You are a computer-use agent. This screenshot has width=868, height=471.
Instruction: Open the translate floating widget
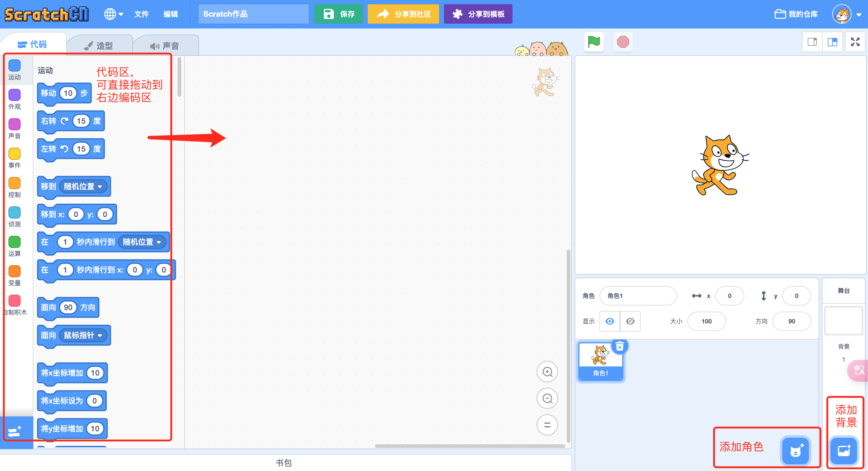[858, 370]
